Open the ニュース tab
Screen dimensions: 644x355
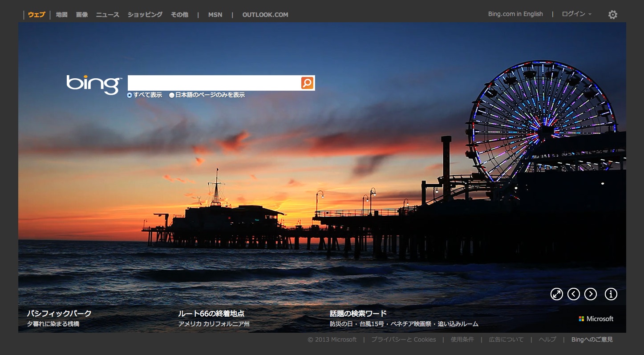pyautogui.click(x=108, y=15)
